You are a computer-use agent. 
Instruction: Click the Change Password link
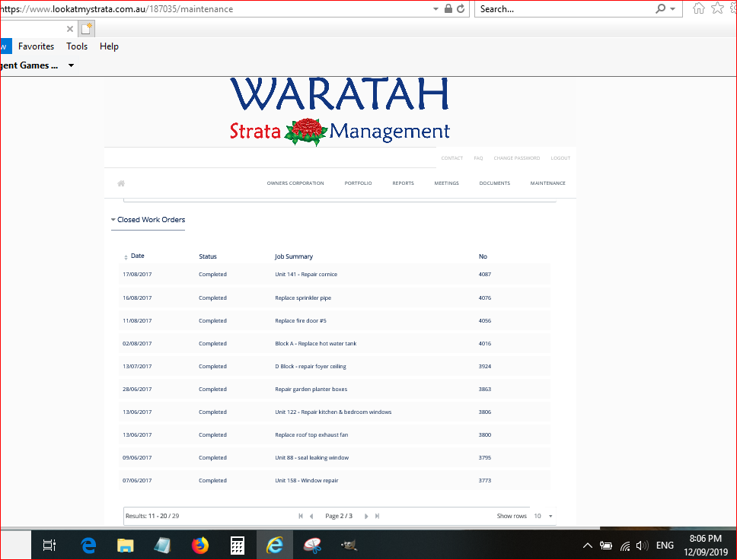point(516,158)
